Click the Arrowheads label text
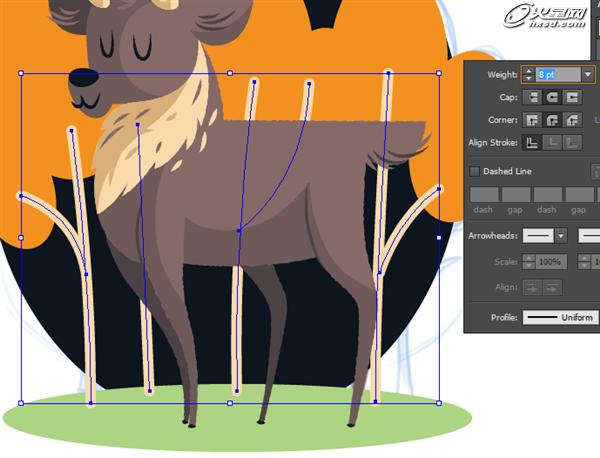600x458 pixels. [x=493, y=236]
